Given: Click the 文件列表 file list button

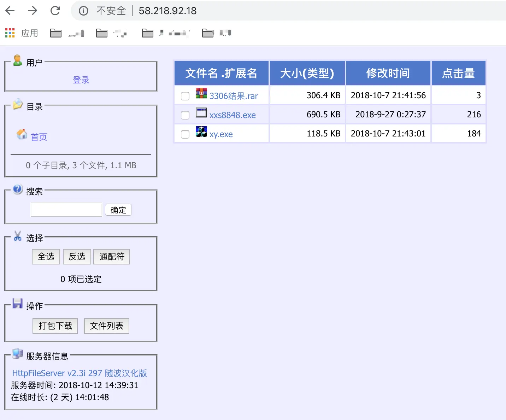Looking at the screenshot, I should [x=107, y=326].
